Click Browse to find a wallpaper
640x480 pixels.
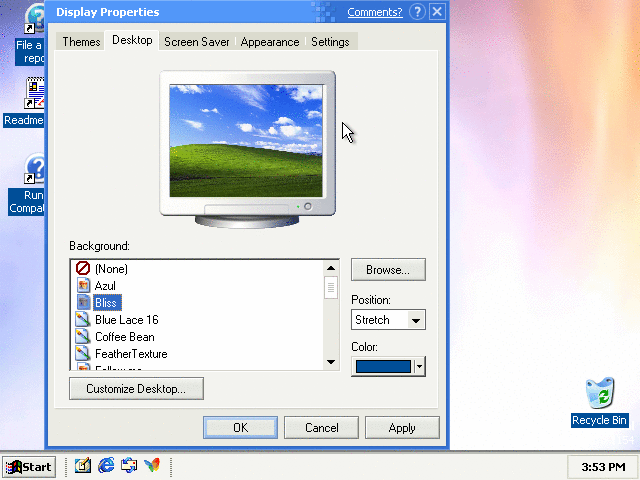click(x=388, y=269)
